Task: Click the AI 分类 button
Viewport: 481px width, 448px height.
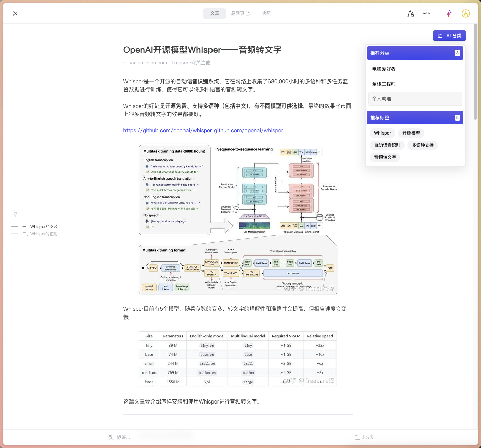Action: (449, 36)
